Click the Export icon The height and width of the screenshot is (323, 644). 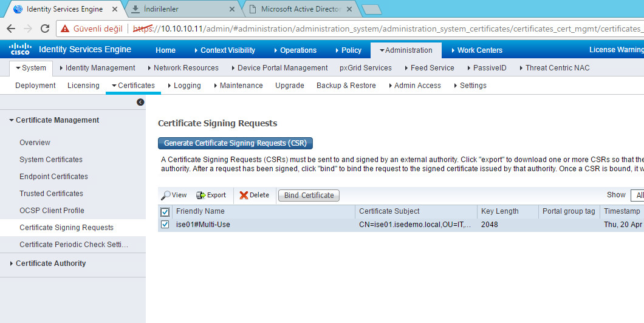201,195
